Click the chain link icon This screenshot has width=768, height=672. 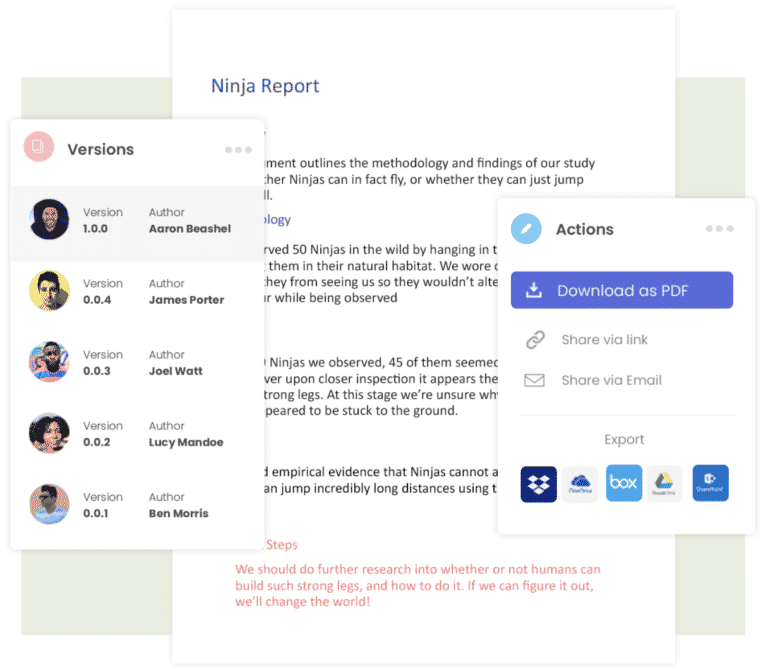[535, 340]
